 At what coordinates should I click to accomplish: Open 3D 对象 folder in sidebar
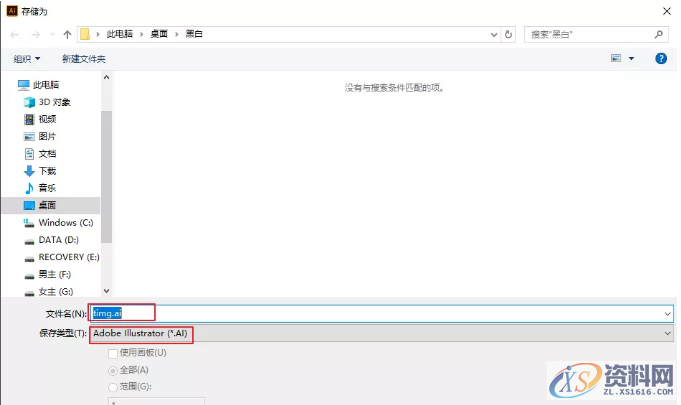pos(47,102)
